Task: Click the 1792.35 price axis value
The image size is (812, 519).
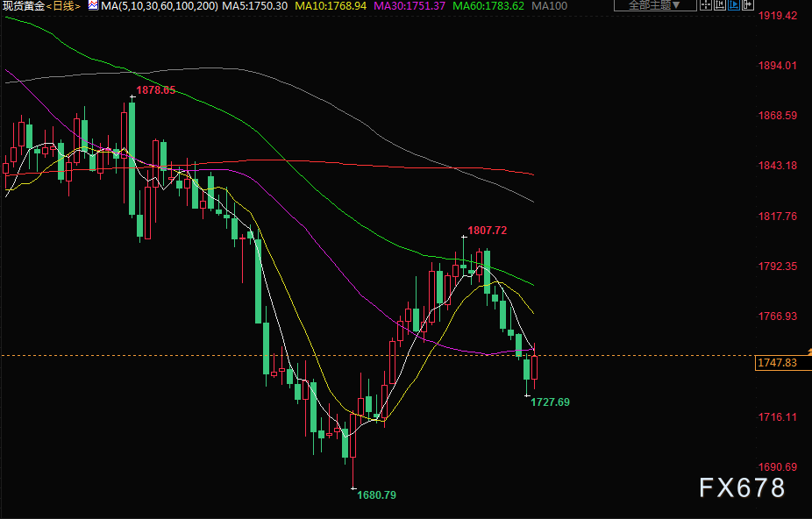Action: pos(778,267)
